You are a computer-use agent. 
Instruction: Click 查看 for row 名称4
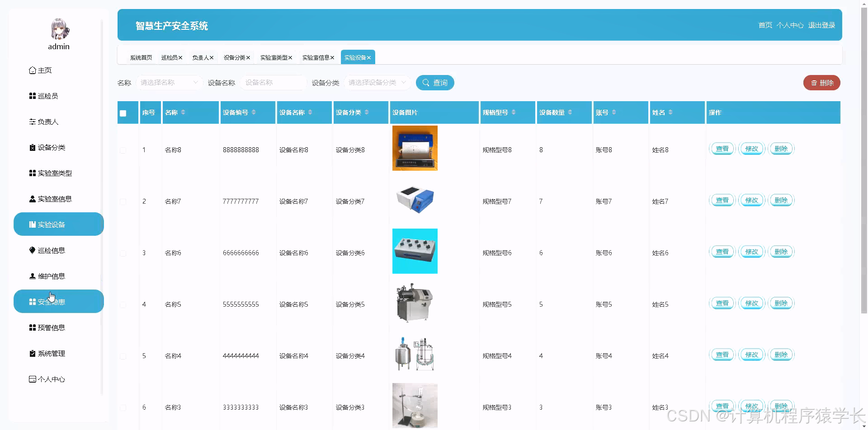(722, 355)
